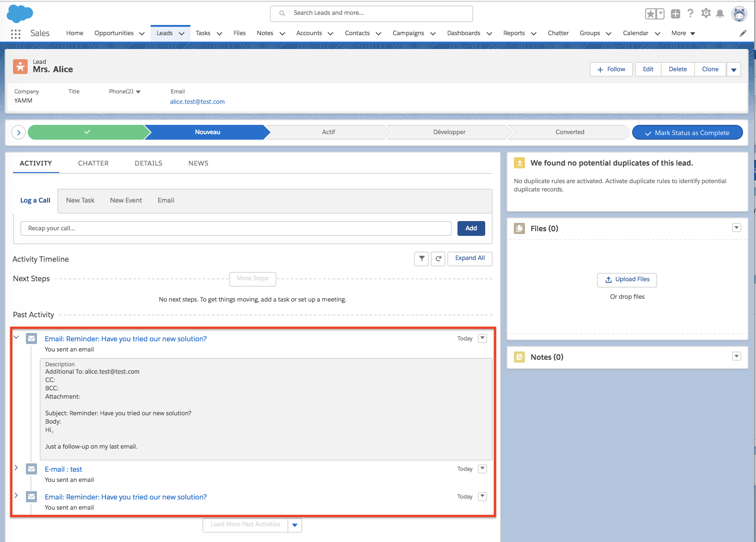Open the Setup gear icon
The width and height of the screenshot is (756, 542).
[x=706, y=13]
